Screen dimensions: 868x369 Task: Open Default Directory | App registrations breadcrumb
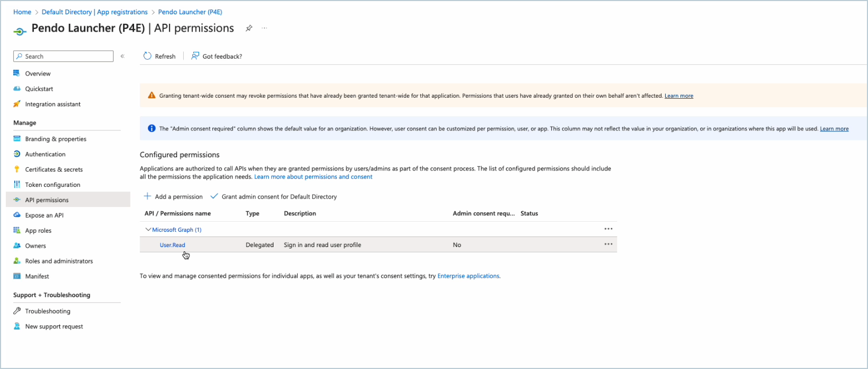point(95,12)
